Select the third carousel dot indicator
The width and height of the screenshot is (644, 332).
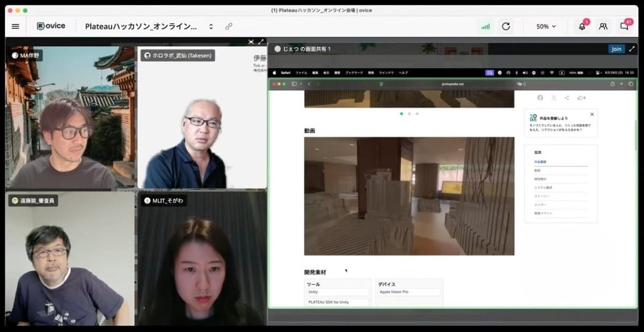coord(417,114)
